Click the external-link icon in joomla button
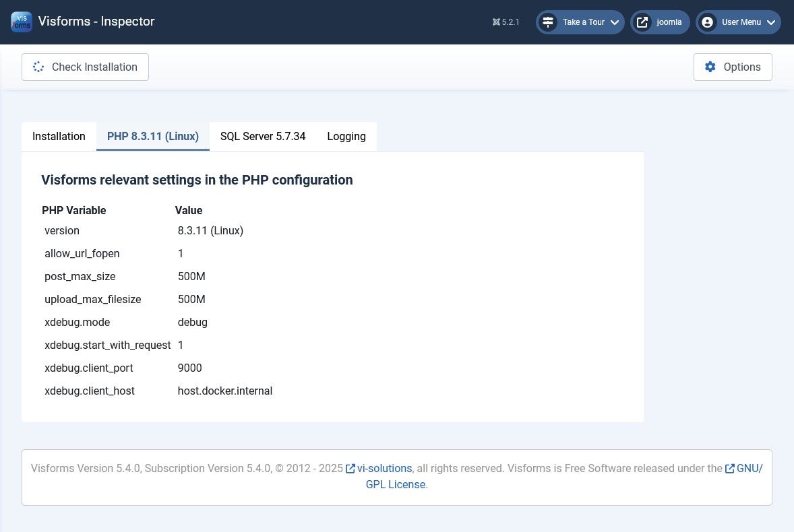This screenshot has width=794, height=532. click(x=641, y=22)
